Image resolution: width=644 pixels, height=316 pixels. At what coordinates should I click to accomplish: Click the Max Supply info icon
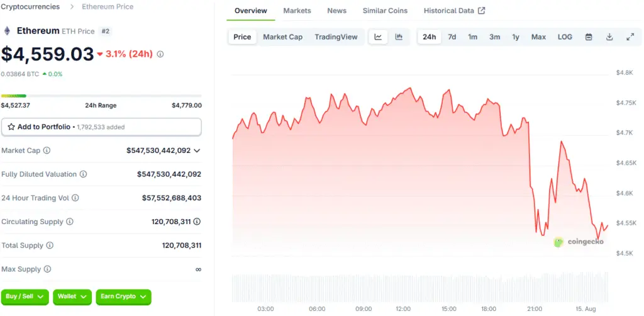tap(47, 269)
